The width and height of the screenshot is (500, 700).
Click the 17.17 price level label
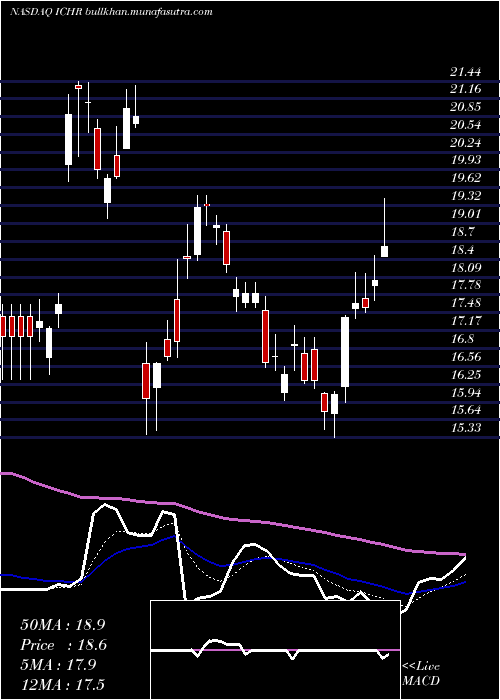pyautogui.click(x=466, y=321)
